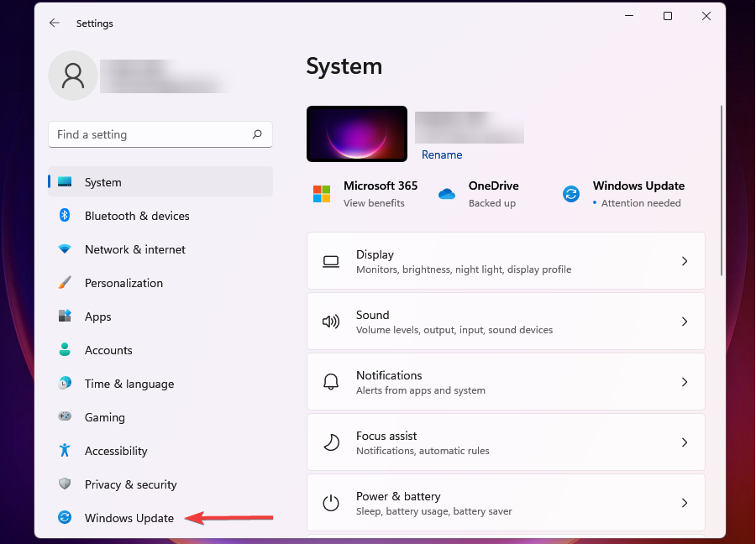This screenshot has width=756, height=544.
Task: Open Notifications from the settings list
Action: click(506, 381)
